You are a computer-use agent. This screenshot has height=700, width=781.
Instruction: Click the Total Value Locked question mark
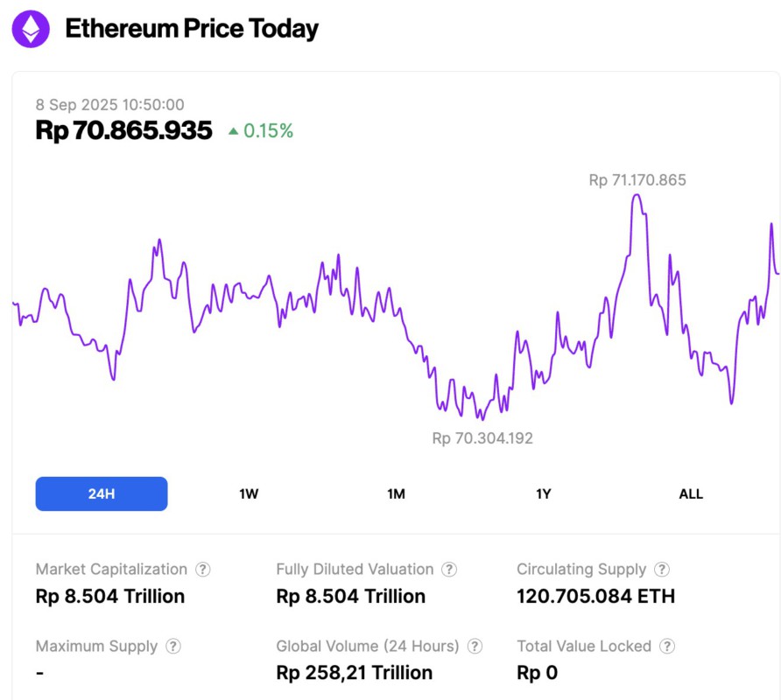[x=667, y=646]
